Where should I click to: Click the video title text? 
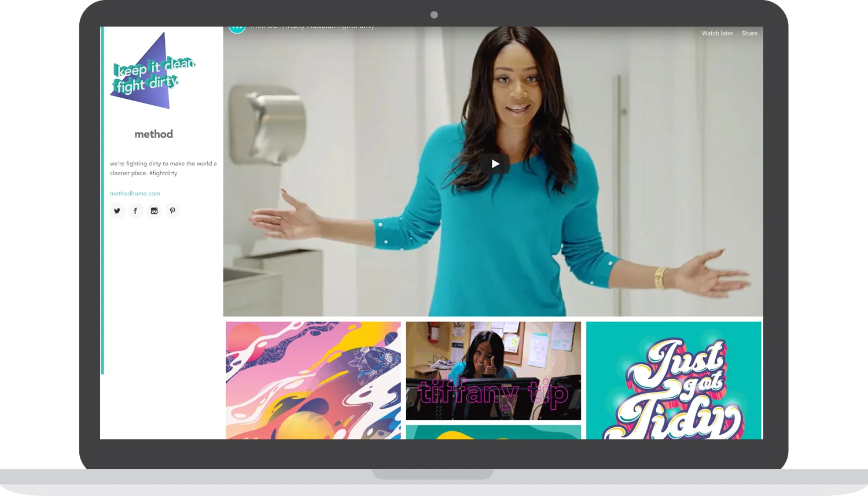click(x=312, y=27)
